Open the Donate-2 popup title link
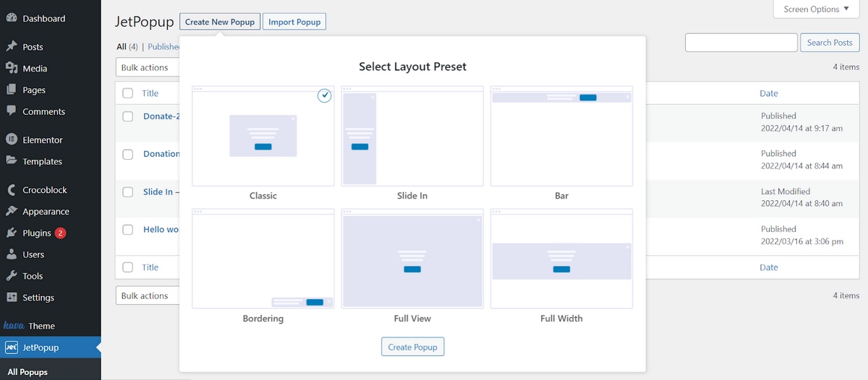 (x=161, y=116)
